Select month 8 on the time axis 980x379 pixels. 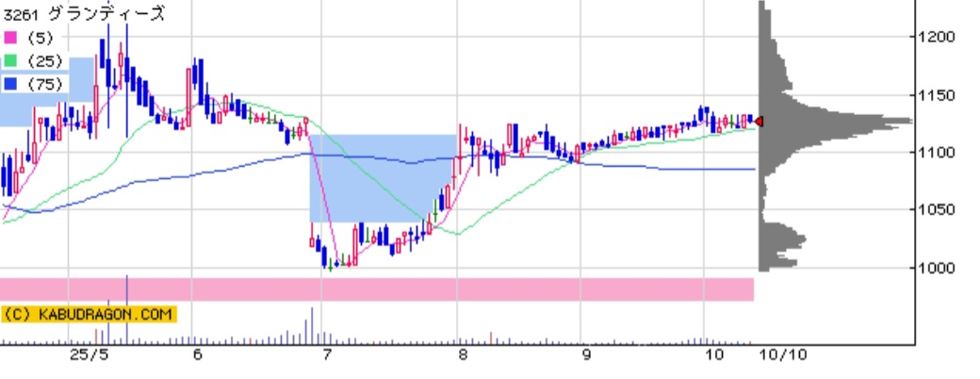(463, 355)
